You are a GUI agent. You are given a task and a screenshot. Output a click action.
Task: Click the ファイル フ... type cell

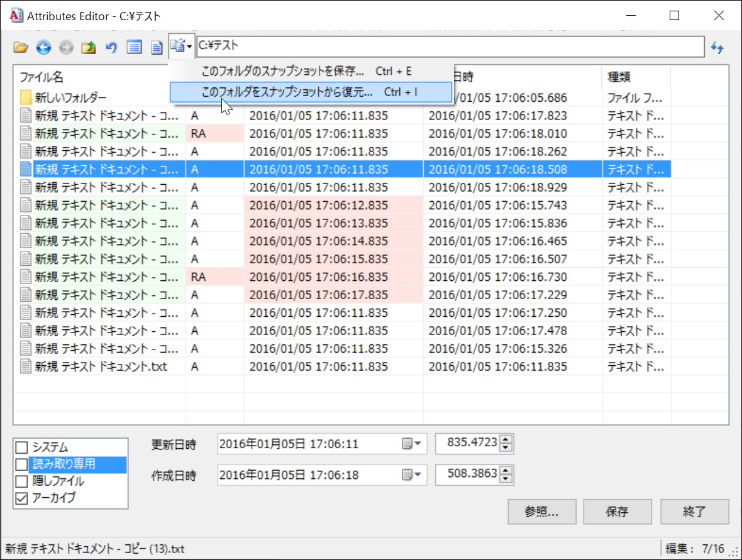coord(635,98)
